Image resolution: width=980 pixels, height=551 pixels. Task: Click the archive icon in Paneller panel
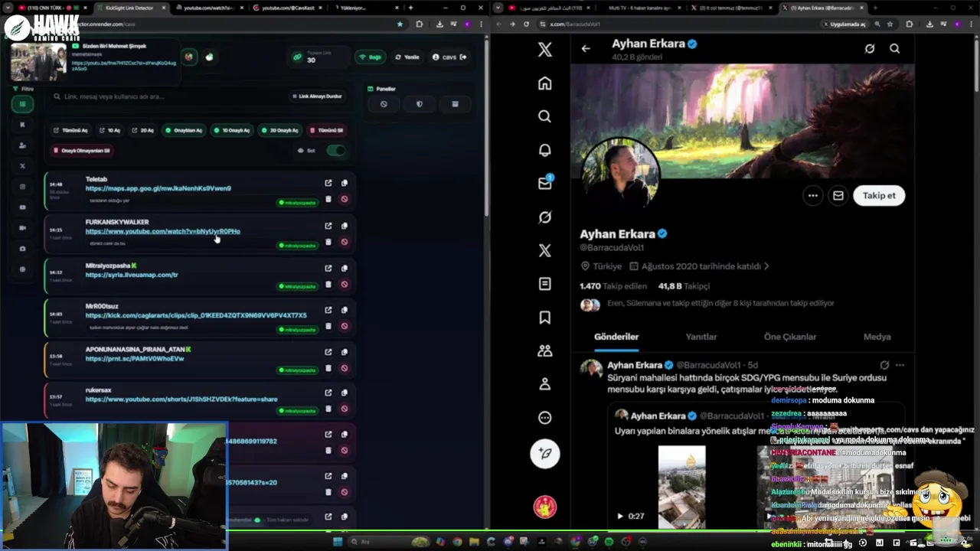(x=455, y=104)
